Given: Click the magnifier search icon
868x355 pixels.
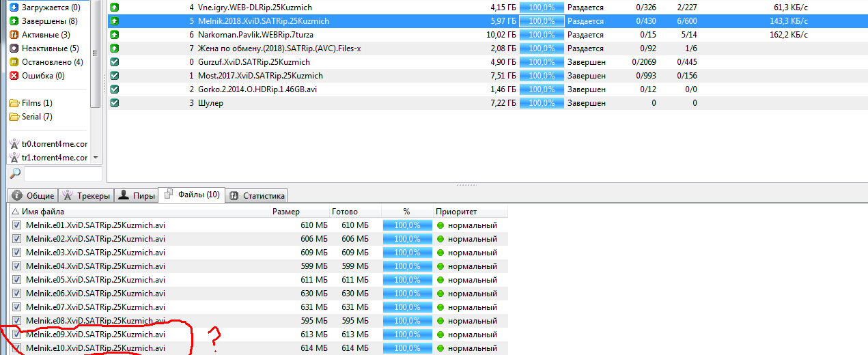Looking at the screenshot, I should pyautogui.click(x=14, y=173).
